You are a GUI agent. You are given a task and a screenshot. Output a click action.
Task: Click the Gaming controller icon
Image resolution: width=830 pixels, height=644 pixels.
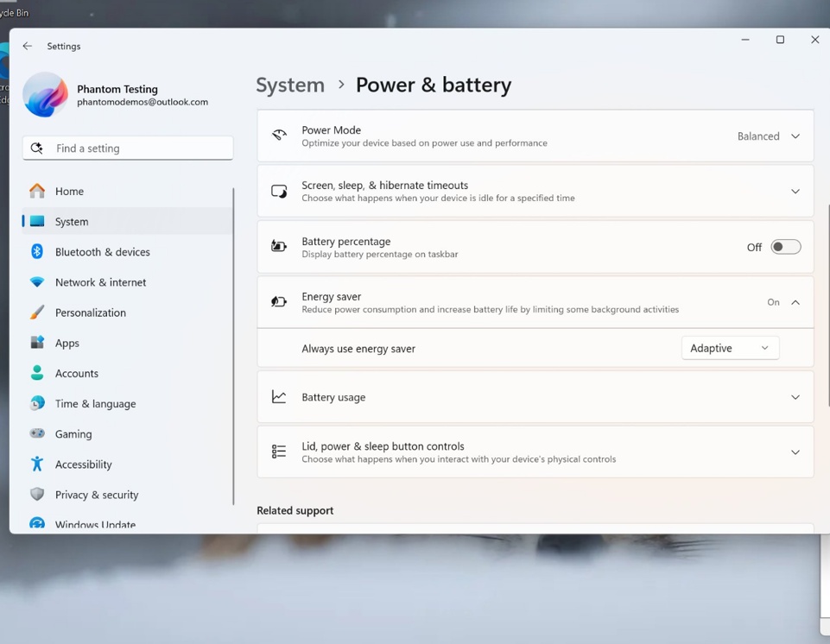pyautogui.click(x=37, y=433)
